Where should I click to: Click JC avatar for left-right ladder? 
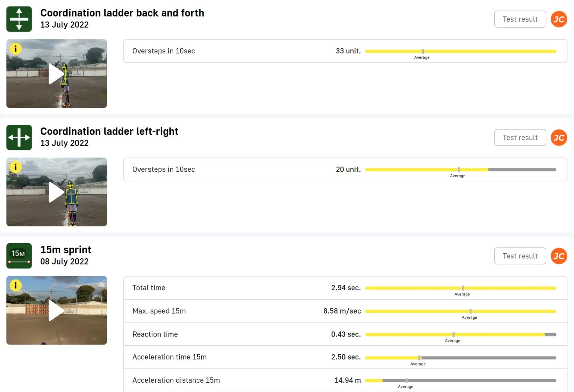click(x=559, y=138)
